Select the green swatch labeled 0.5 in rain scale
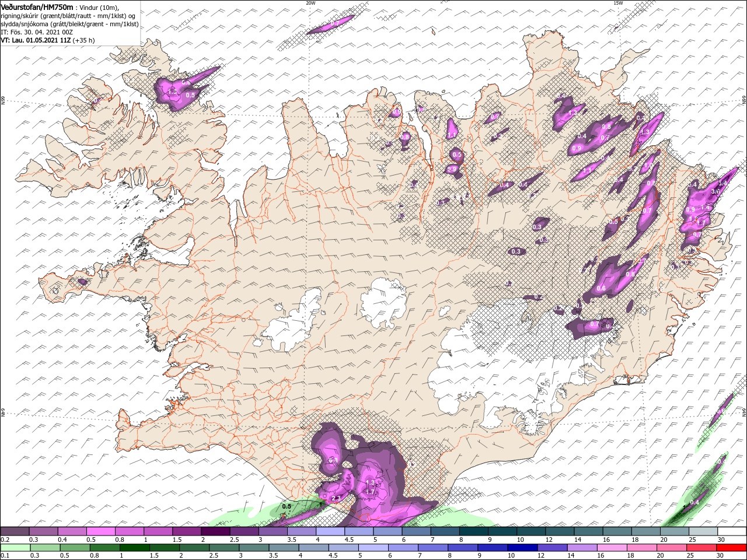 (x=74, y=547)
